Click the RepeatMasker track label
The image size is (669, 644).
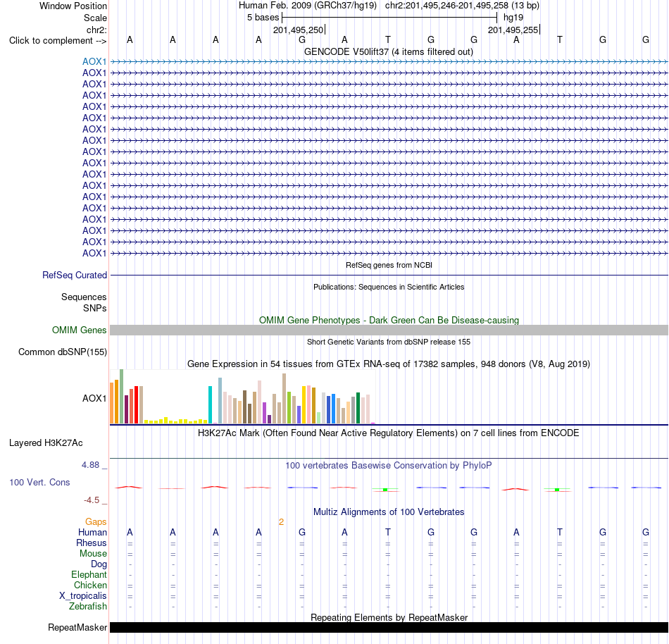click(x=77, y=627)
